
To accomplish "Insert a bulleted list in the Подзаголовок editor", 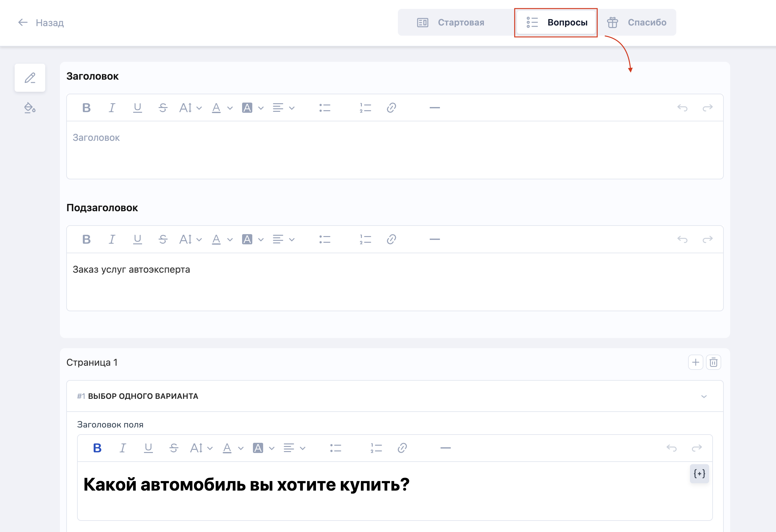I will point(325,240).
